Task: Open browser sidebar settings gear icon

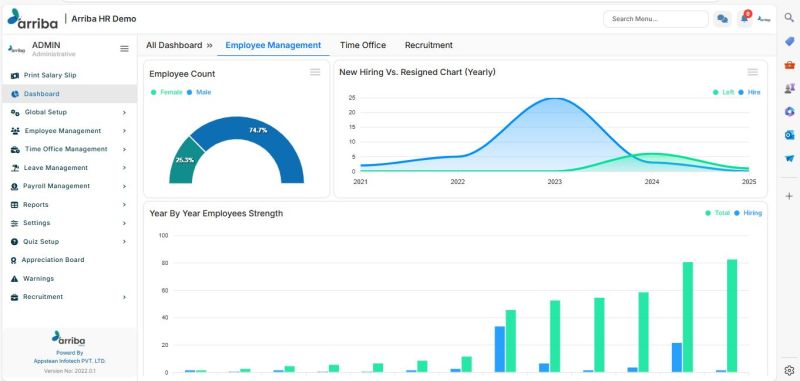Action: click(789, 370)
